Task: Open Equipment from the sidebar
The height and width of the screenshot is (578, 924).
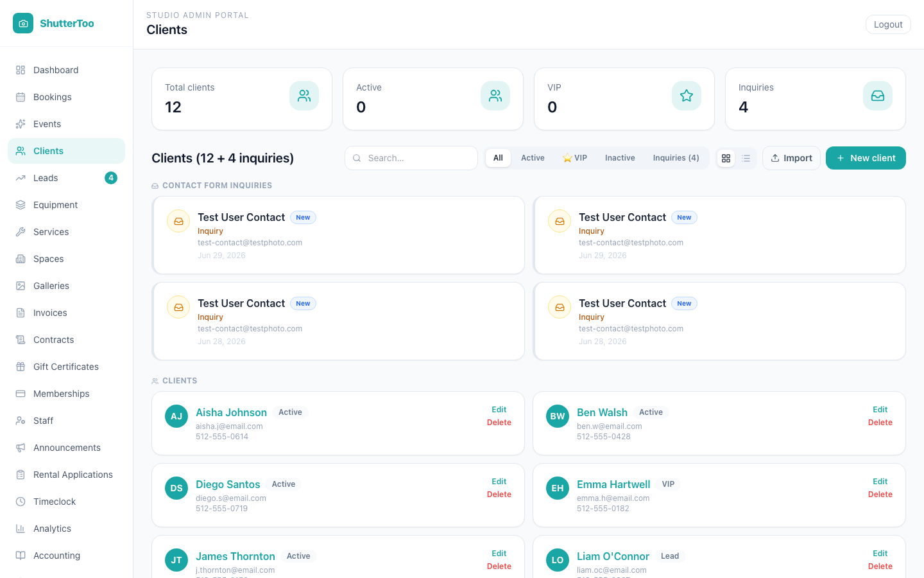Action: coord(66,205)
